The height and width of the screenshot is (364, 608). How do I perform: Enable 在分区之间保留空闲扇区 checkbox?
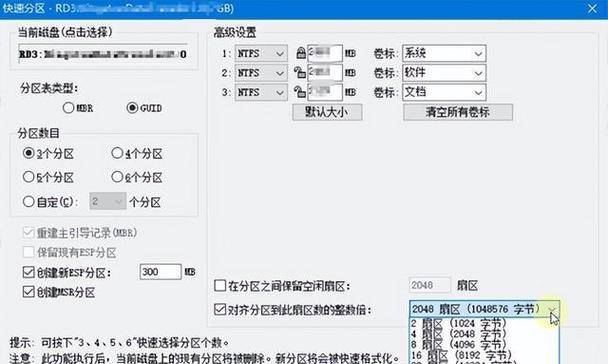(x=220, y=286)
